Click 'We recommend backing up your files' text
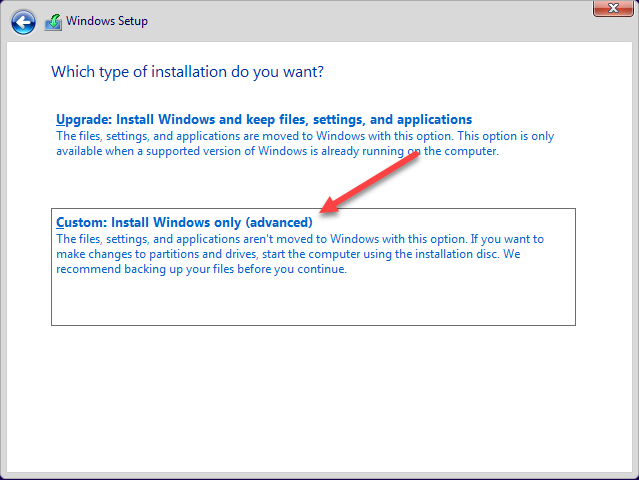 tap(200, 269)
